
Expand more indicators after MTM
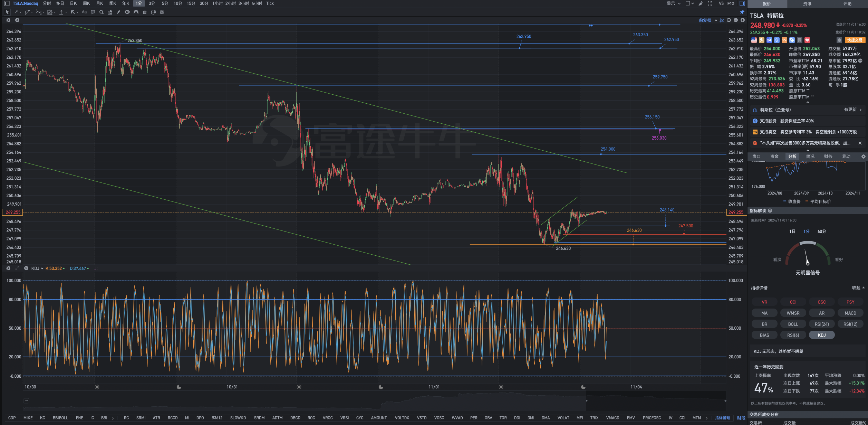(707, 418)
